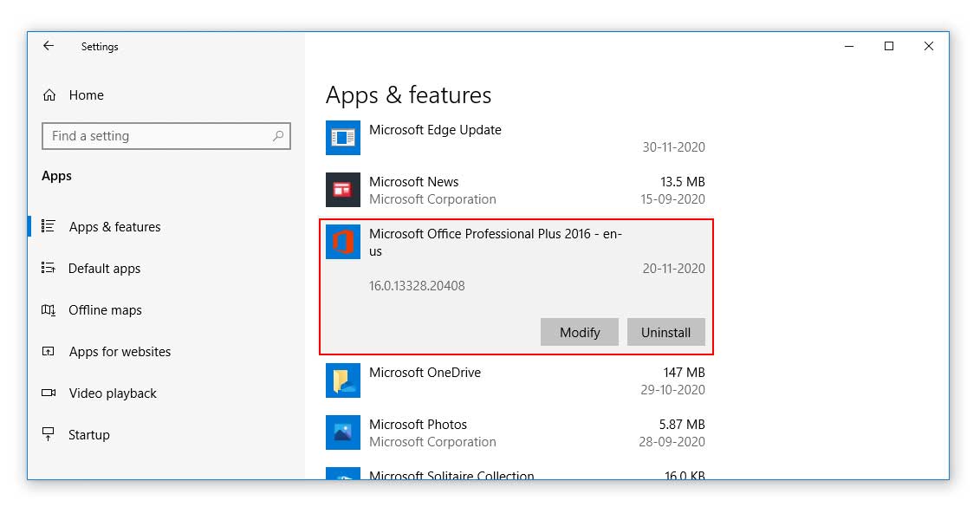Image resolution: width=980 pixels, height=507 pixels.
Task: Select the Microsoft Edge Update entry
Action: coord(516,138)
